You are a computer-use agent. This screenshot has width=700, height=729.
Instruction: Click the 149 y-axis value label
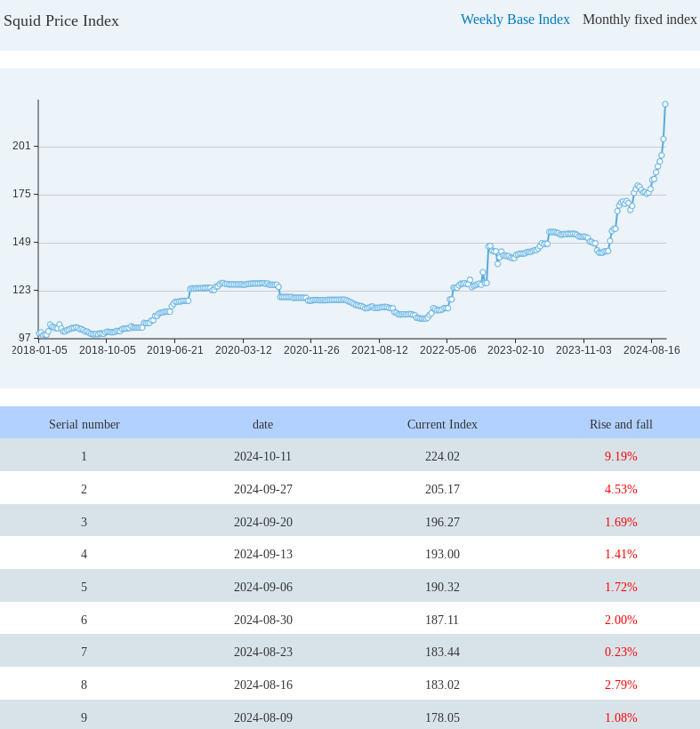click(21, 242)
